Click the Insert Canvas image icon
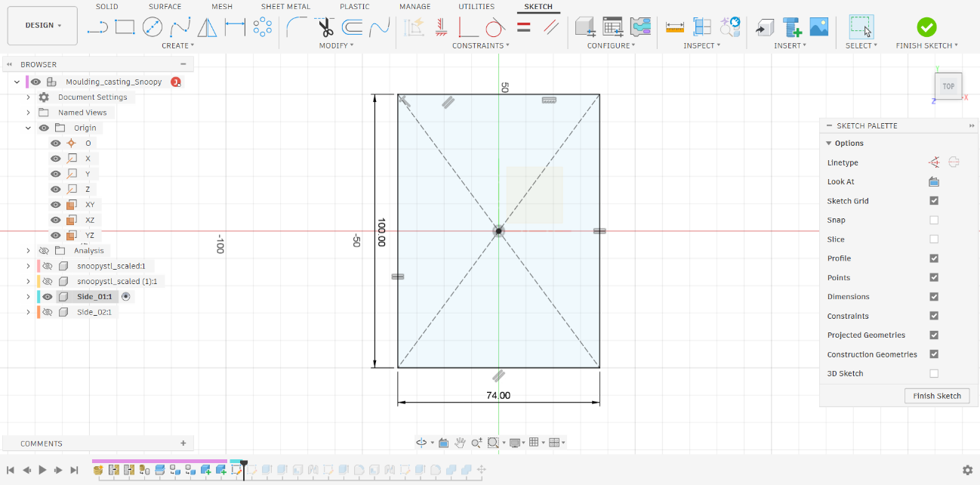Viewport: 980px width, 485px height. pos(818,27)
